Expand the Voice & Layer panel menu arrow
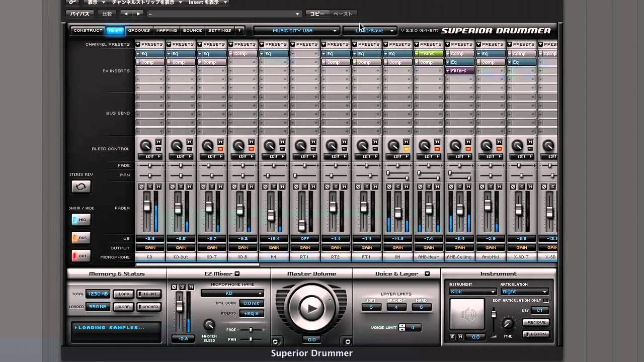 click(427, 274)
